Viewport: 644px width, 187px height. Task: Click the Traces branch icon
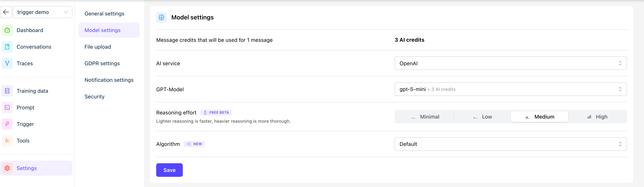(7, 63)
